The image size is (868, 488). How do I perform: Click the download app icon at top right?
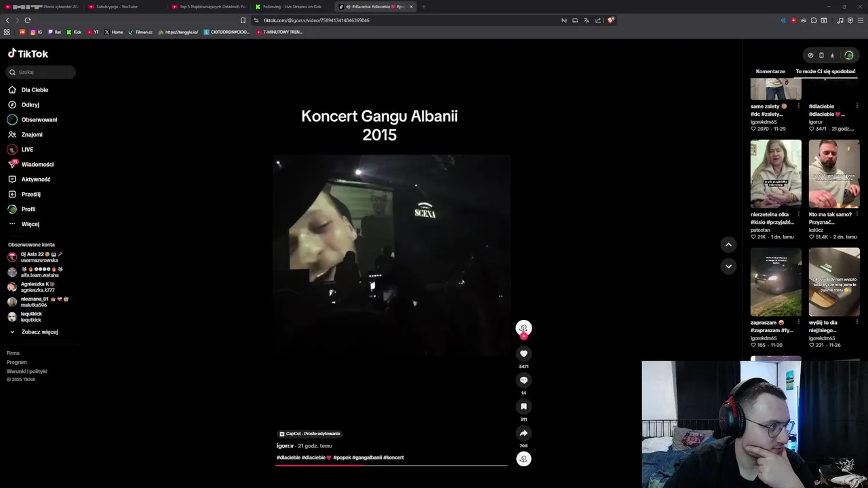tap(832, 56)
